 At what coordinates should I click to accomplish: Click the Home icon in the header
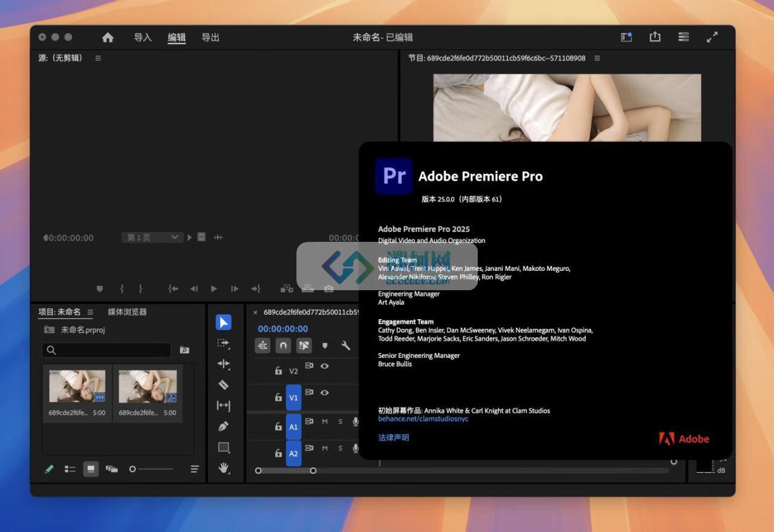pyautogui.click(x=108, y=37)
